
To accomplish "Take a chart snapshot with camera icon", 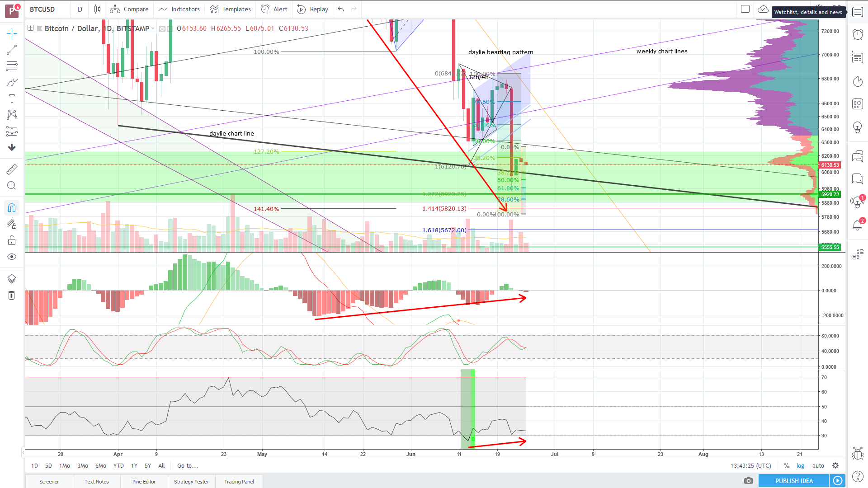I will (748, 481).
